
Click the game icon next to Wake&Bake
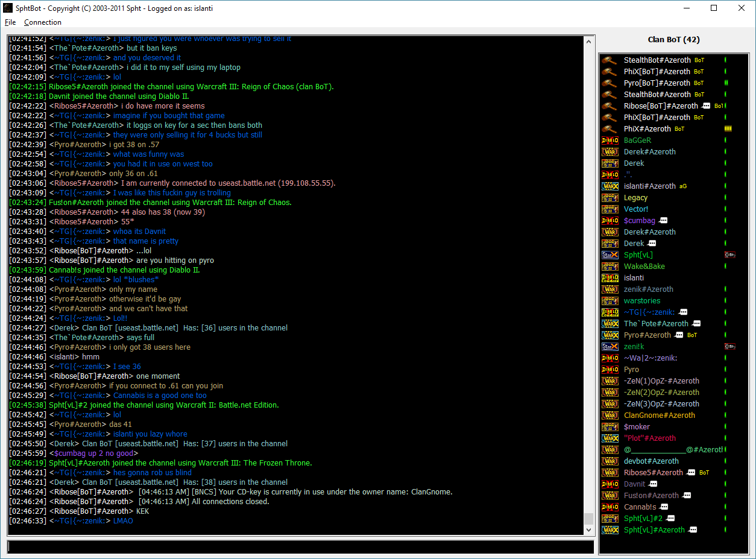pos(610,266)
